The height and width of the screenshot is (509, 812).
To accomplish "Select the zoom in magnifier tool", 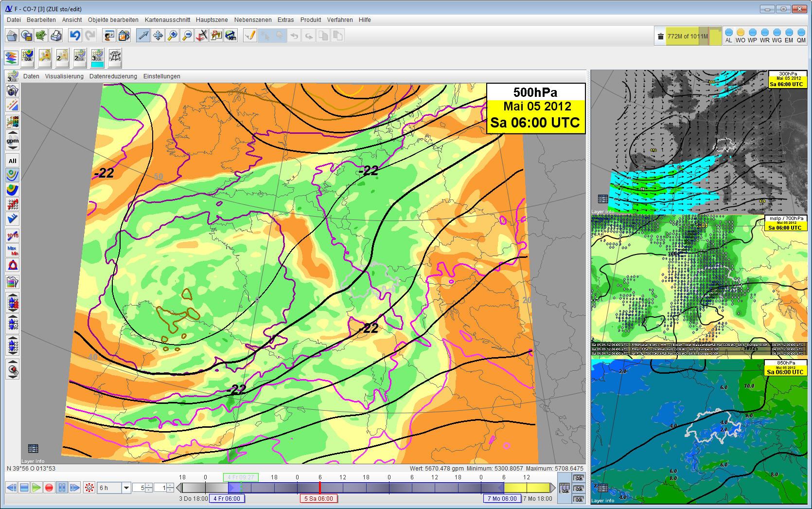I will click(x=172, y=36).
